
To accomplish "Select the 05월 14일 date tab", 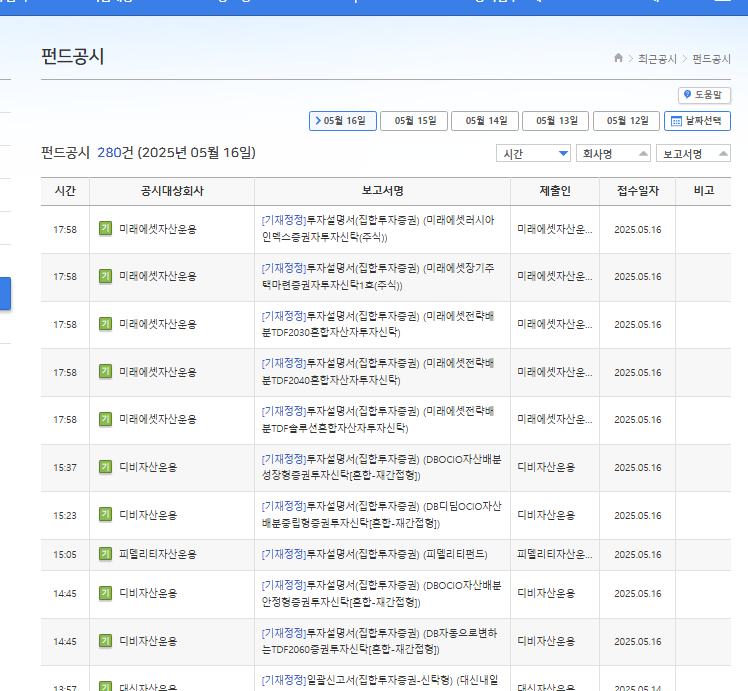I will pyautogui.click(x=485, y=121).
